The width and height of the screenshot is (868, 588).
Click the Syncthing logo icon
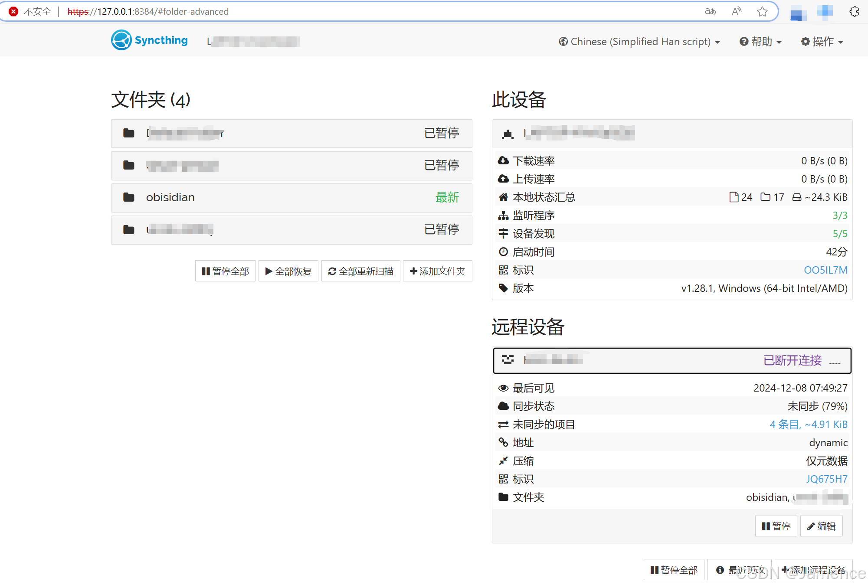coord(121,40)
